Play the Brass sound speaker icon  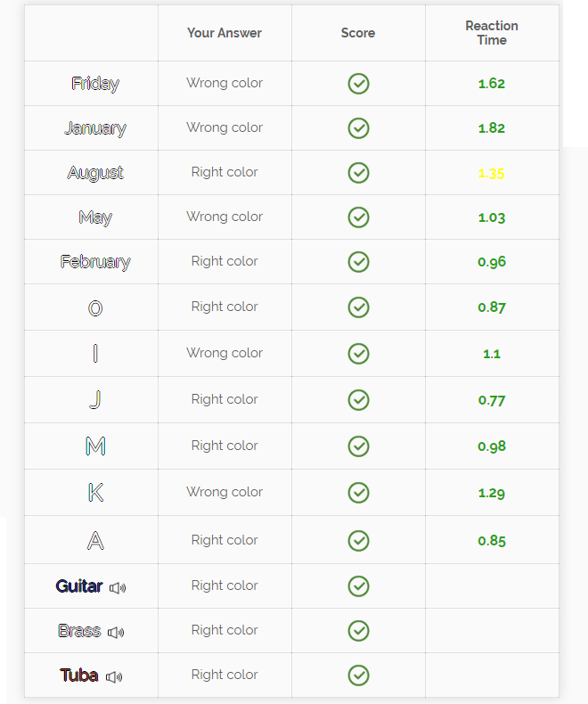(116, 632)
